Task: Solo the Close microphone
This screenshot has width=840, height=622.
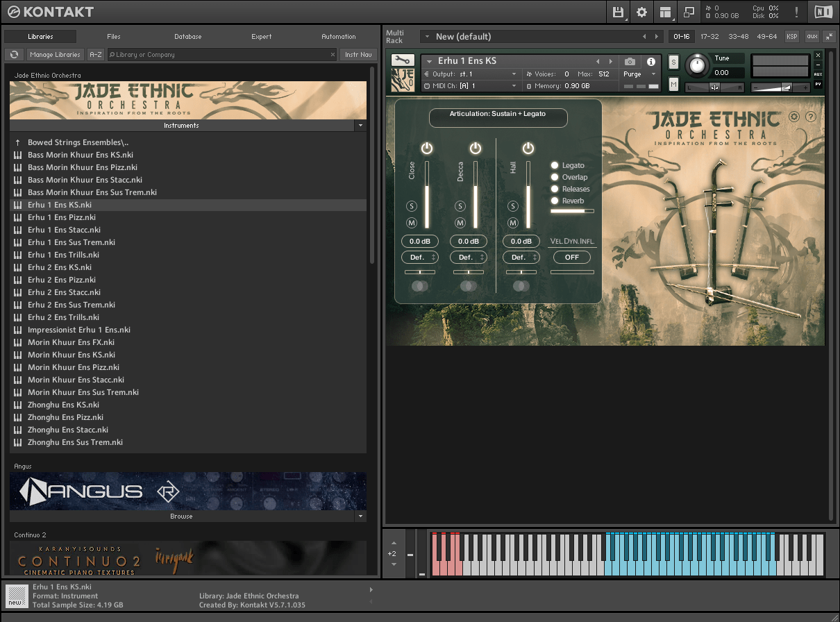Action: [x=412, y=206]
